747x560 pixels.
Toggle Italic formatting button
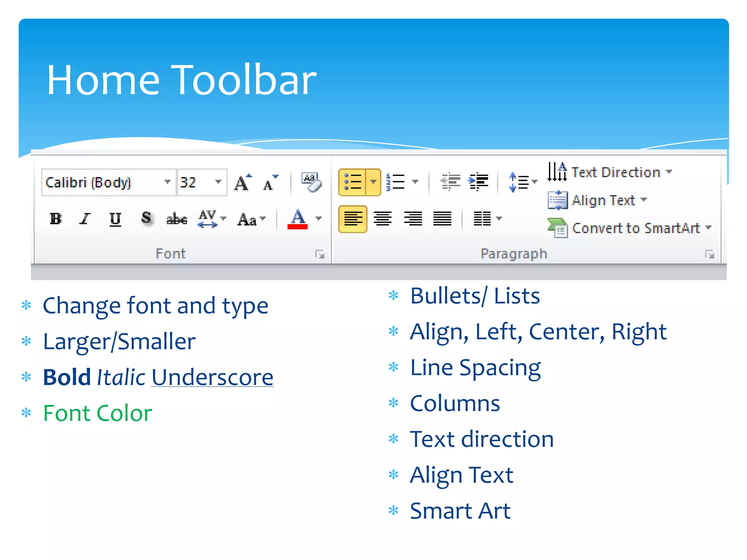pos(85,219)
